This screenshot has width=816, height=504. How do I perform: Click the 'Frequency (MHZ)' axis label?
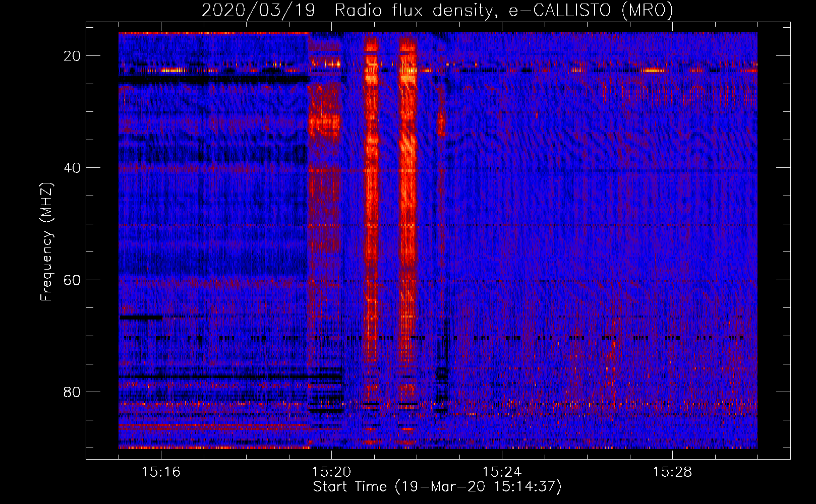46,241
